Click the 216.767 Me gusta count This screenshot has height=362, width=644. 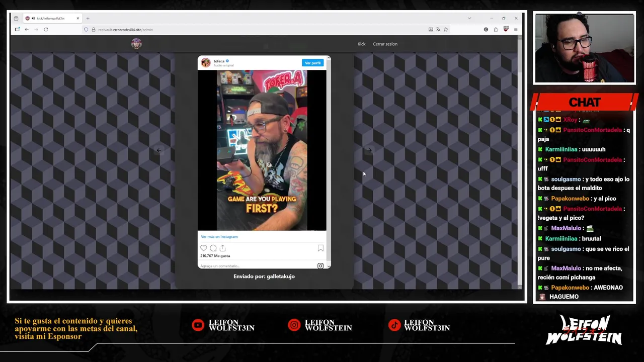(215, 256)
